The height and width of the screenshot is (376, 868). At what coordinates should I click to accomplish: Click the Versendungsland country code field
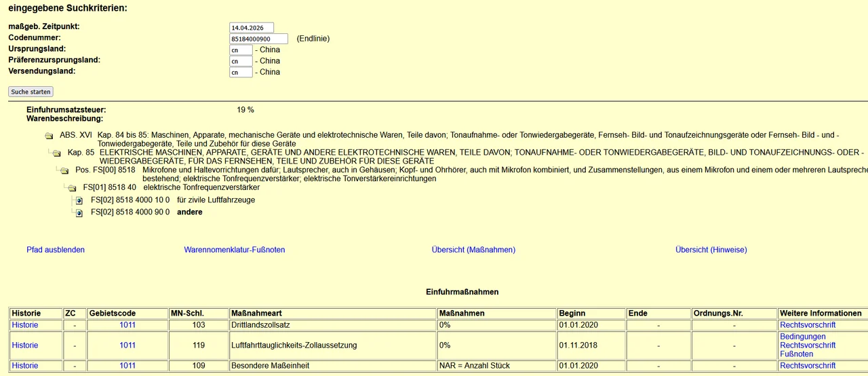pyautogui.click(x=241, y=72)
